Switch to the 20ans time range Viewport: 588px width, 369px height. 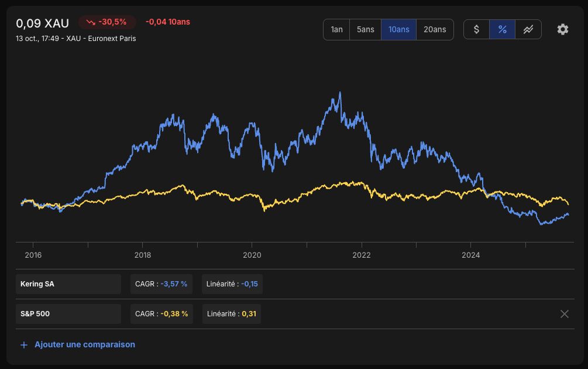pos(435,29)
